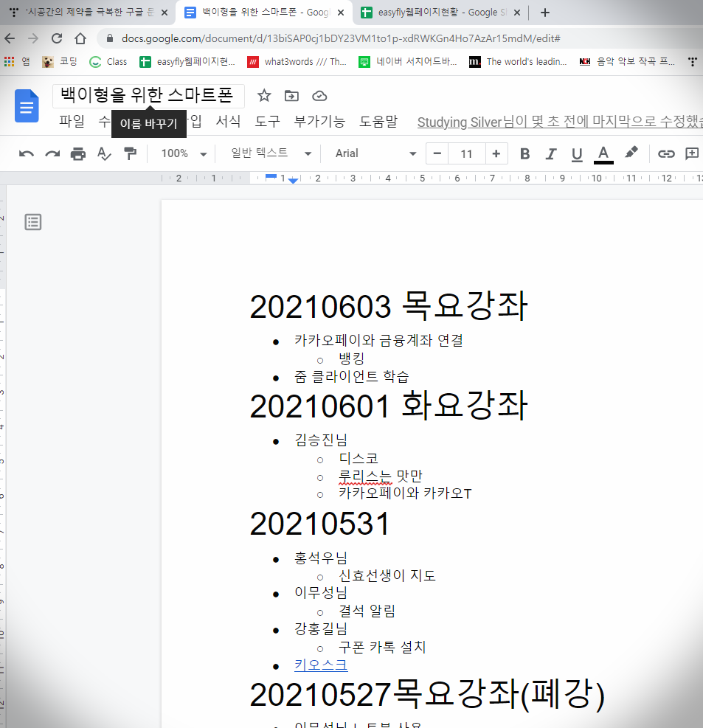Click bullet 카카오페이와 금융계좌 연결

click(378, 340)
